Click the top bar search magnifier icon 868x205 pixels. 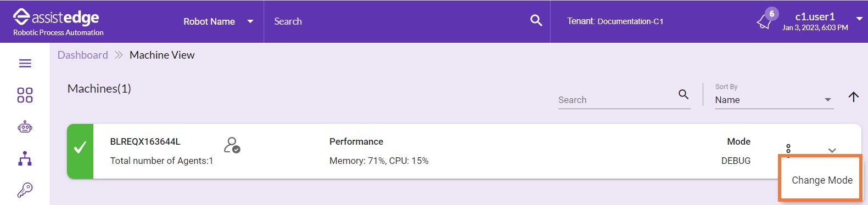536,21
